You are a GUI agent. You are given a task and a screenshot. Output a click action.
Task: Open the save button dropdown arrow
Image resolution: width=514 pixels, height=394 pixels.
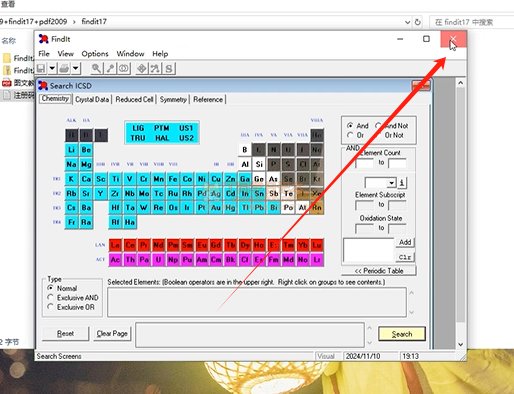52,69
